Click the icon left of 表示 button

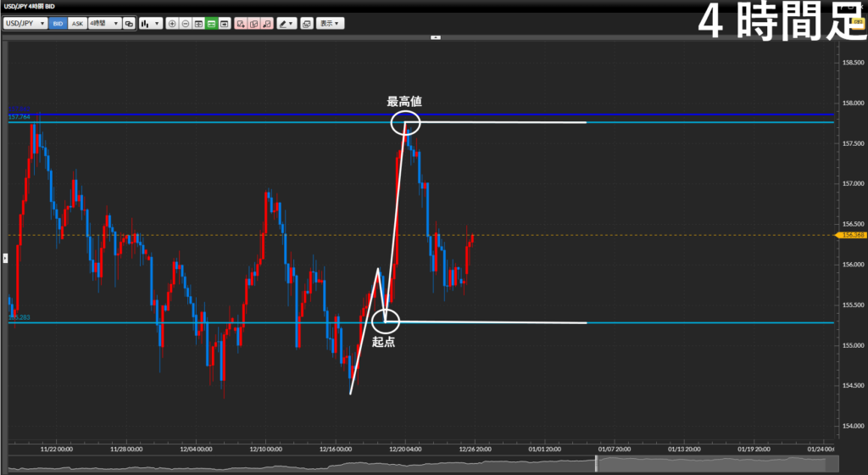coord(306,24)
